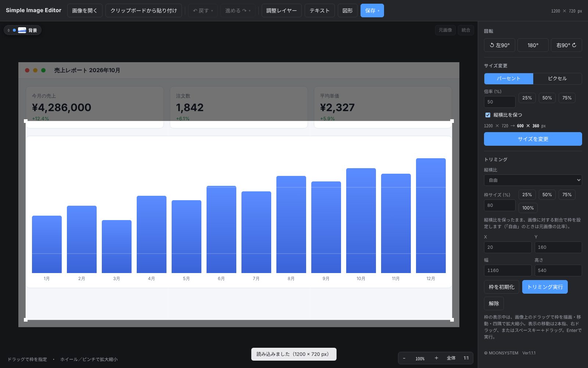Set frame size to 75% preset
588x368 pixels.
[567, 195]
